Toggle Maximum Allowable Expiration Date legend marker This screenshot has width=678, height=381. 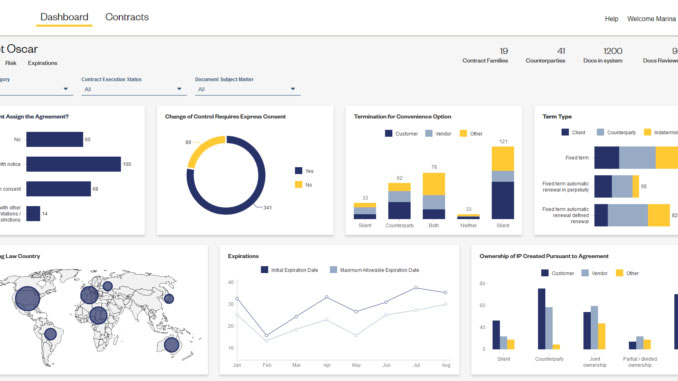[x=333, y=270]
